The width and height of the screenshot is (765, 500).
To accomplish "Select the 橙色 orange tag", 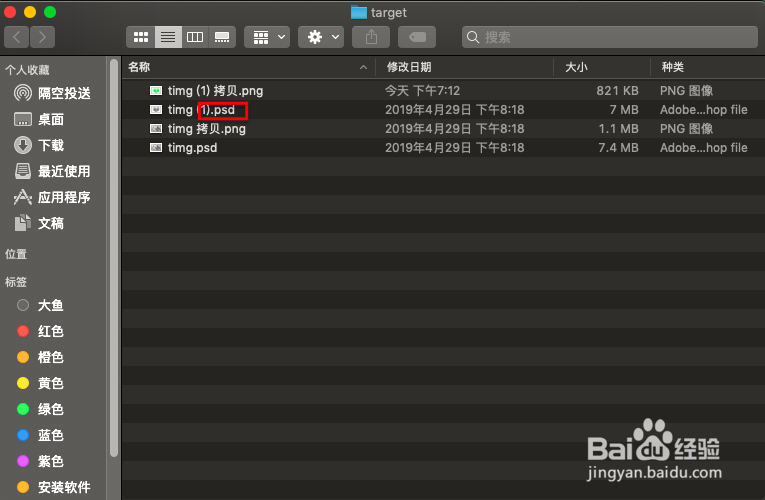I will point(51,358).
